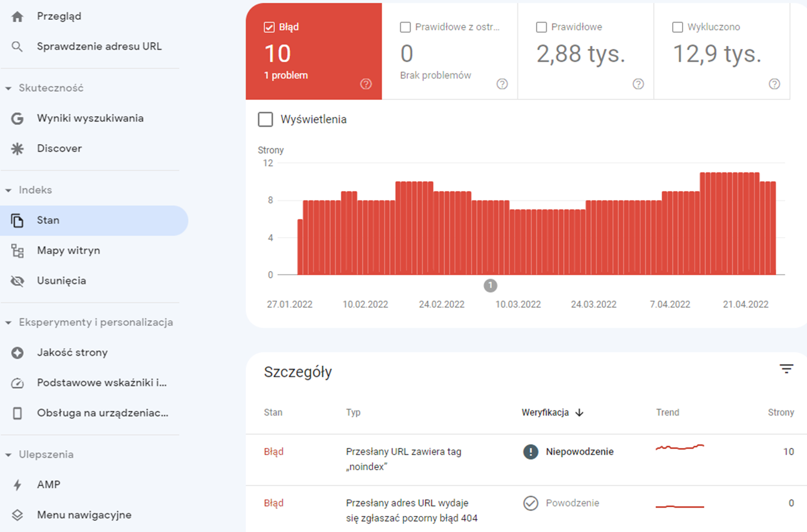This screenshot has height=532, width=807.
Task: Click the layers icon for Menu nawigacyjne
Action: pyautogui.click(x=17, y=515)
